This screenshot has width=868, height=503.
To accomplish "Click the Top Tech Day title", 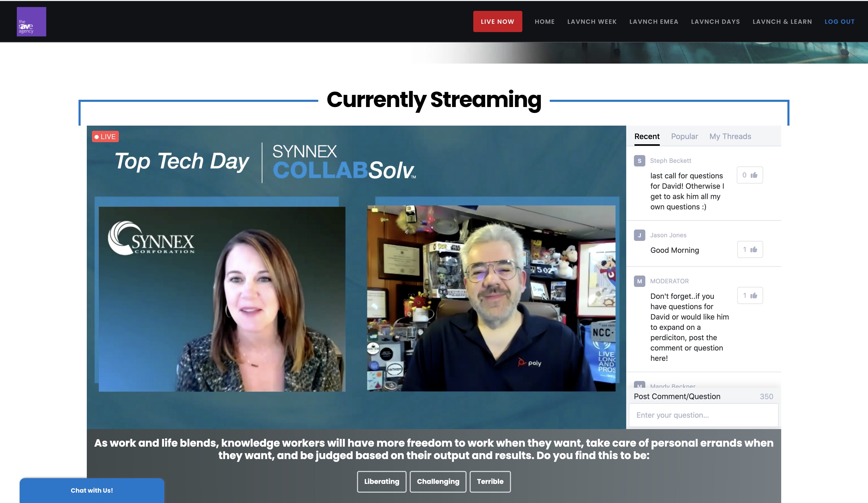I will pyautogui.click(x=182, y=161).
